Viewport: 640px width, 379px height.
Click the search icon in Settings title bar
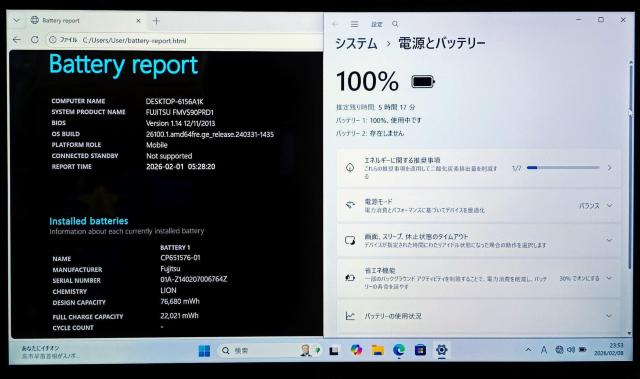[395, 24]
